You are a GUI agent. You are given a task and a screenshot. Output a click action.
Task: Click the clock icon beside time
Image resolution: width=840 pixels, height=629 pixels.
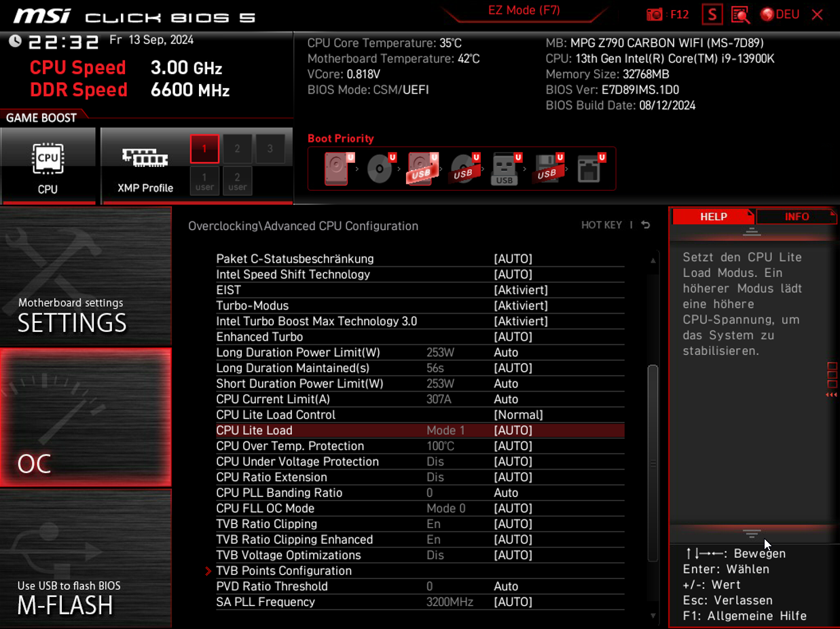pyautogui.click(x=15, y=41)
